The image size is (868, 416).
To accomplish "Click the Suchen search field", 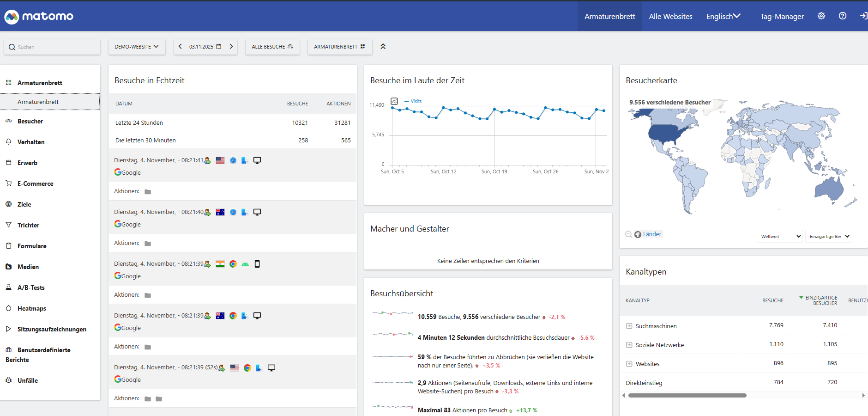I will 52,47.
